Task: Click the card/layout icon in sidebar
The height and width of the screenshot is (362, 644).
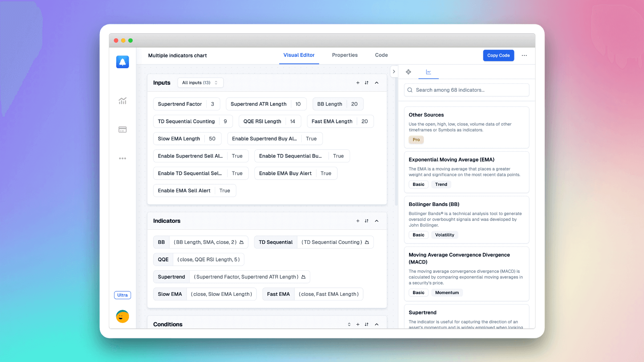Action: [x=122, y=129]
